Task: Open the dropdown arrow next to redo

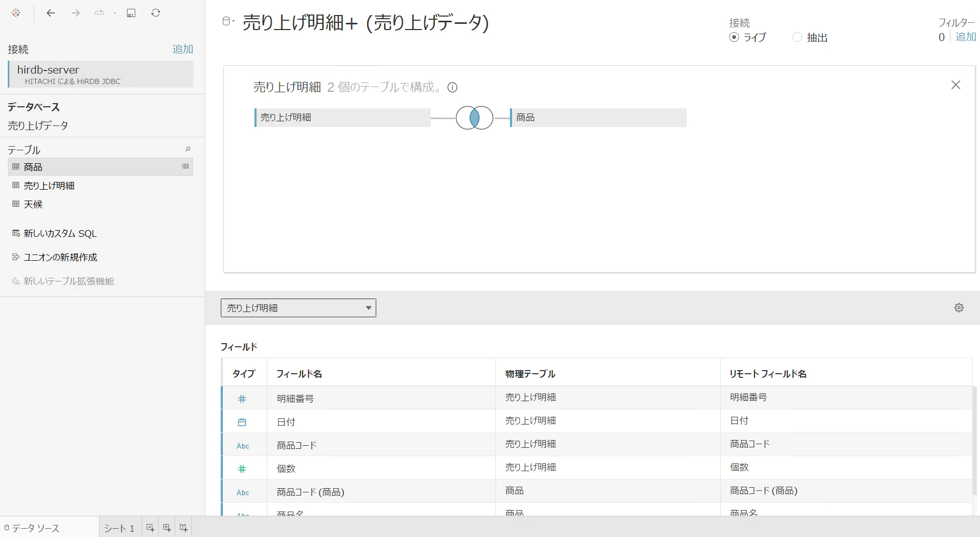Action: (x=115, y=13)
